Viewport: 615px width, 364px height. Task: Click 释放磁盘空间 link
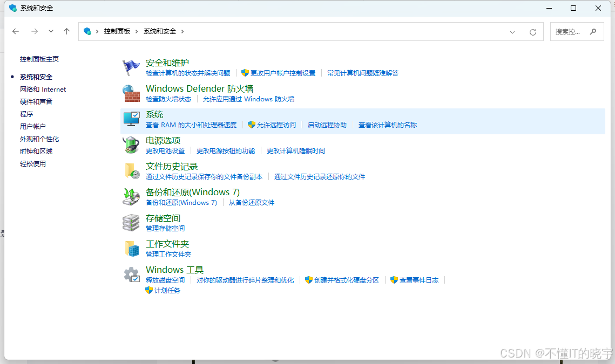tap(165, 280)
